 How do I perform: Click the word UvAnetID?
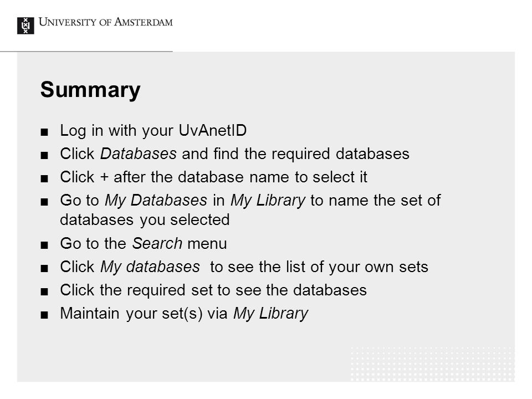(x=212, y=131)
